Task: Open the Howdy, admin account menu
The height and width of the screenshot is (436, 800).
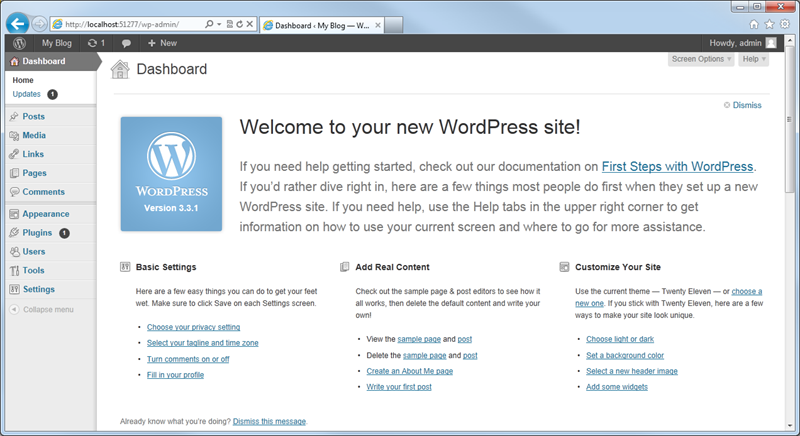Action: [743, 43]
